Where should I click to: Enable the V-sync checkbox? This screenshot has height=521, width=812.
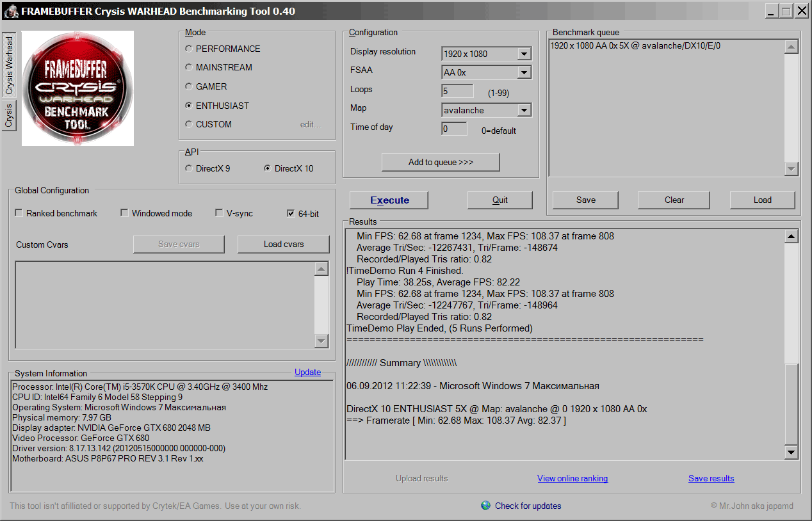[x=219, y=213]
